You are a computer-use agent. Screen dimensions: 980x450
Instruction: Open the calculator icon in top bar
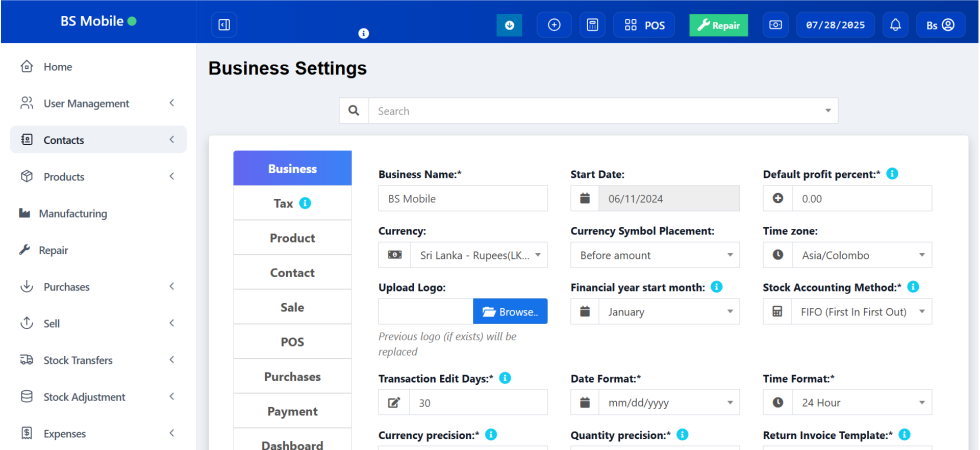coord(592,25)
